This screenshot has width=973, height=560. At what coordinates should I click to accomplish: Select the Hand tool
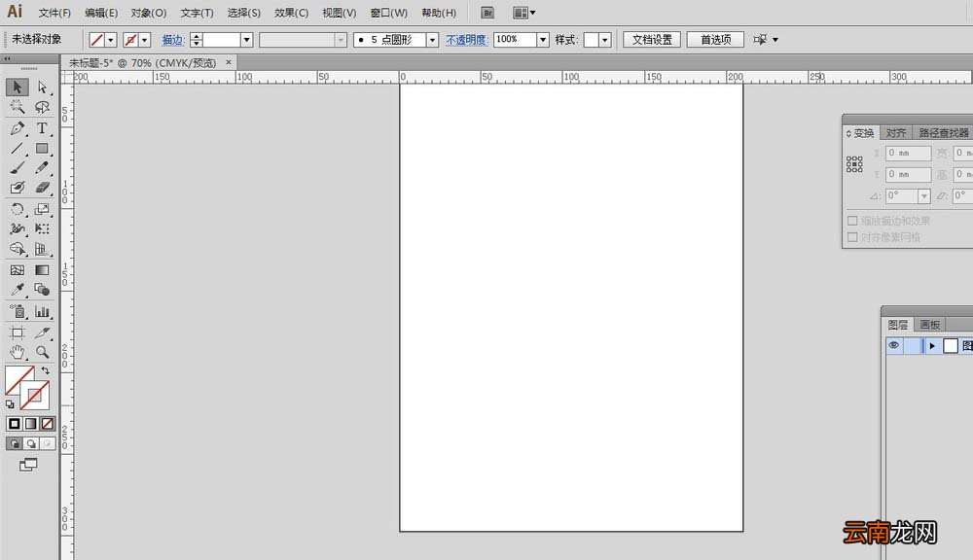click(18, 352)
